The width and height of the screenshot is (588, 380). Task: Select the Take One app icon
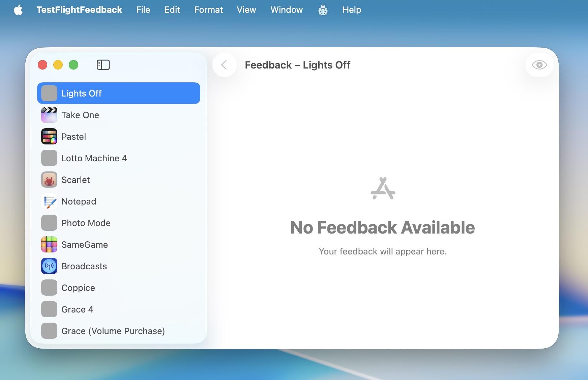click(49, 115)
